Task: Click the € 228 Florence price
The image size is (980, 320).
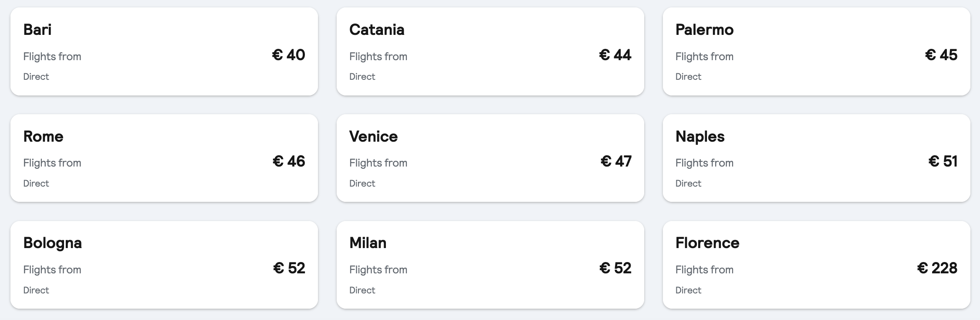Action: [x=937, y=268]
